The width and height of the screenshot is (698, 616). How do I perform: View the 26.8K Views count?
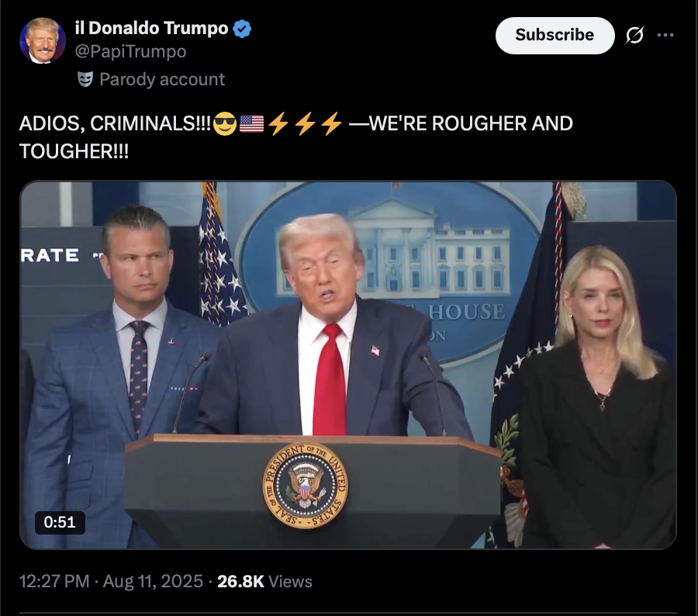click(265, 581)
